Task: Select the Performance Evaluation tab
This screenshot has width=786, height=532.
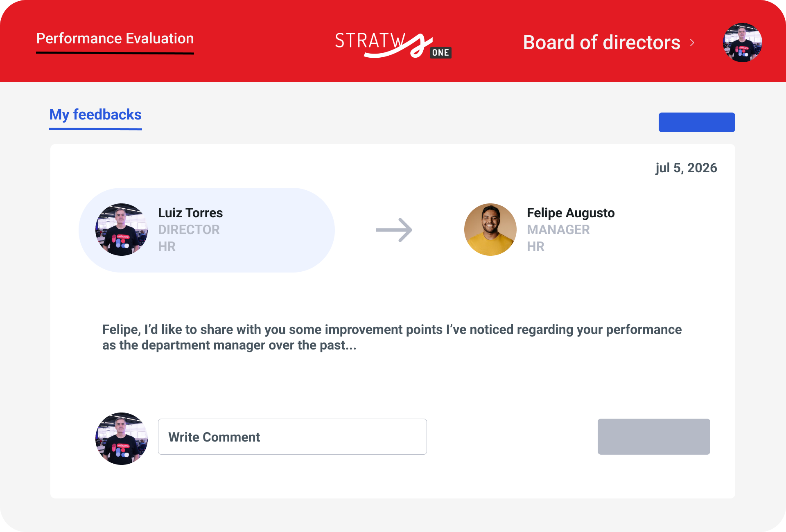Action: coord(115,38)
